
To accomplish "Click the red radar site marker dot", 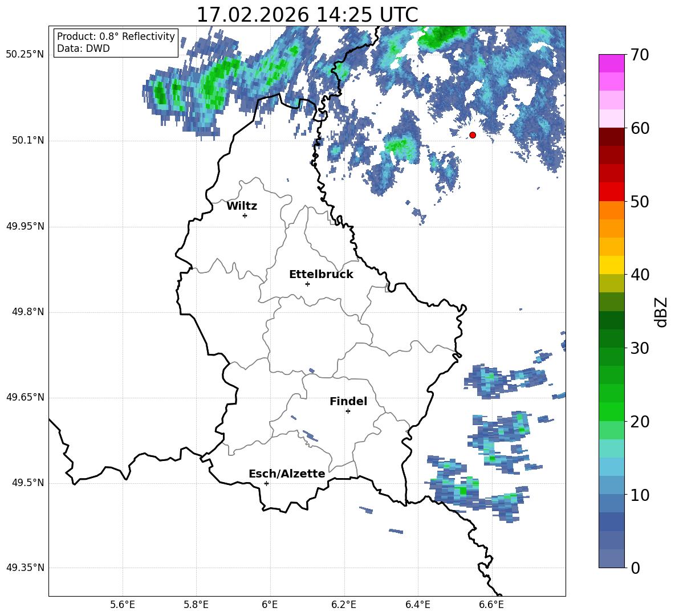I will [473, 135].
